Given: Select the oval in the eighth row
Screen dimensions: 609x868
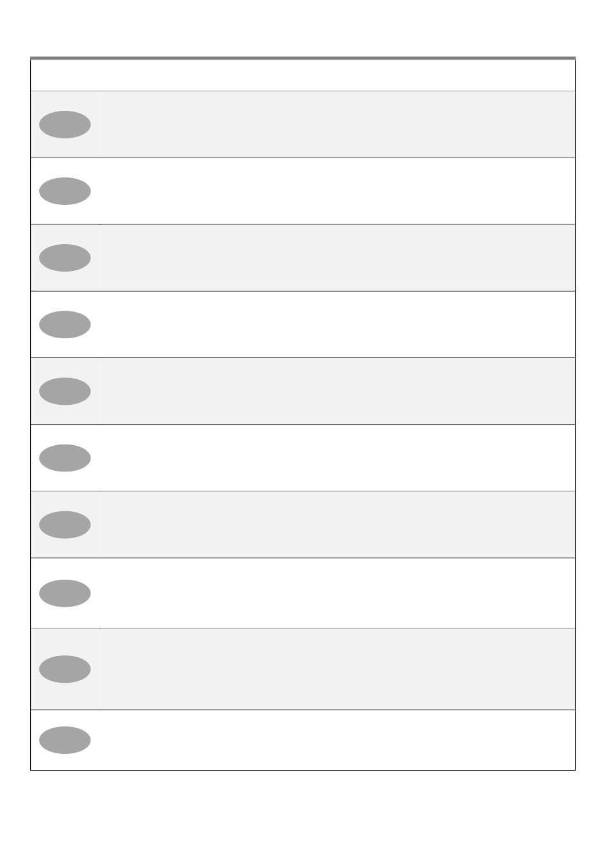Looking at the screenshot, I should pyautogui.click(x=65, y=593).
